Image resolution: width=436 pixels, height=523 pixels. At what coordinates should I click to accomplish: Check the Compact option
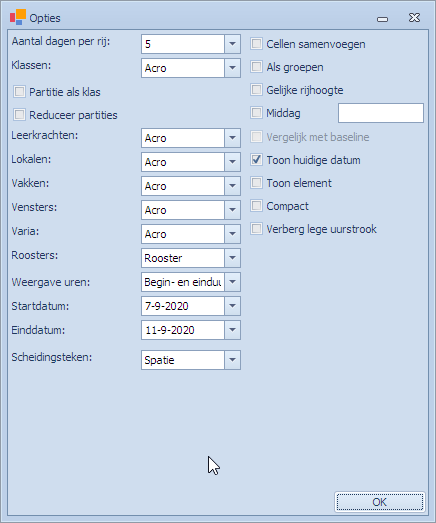(256, 206)
